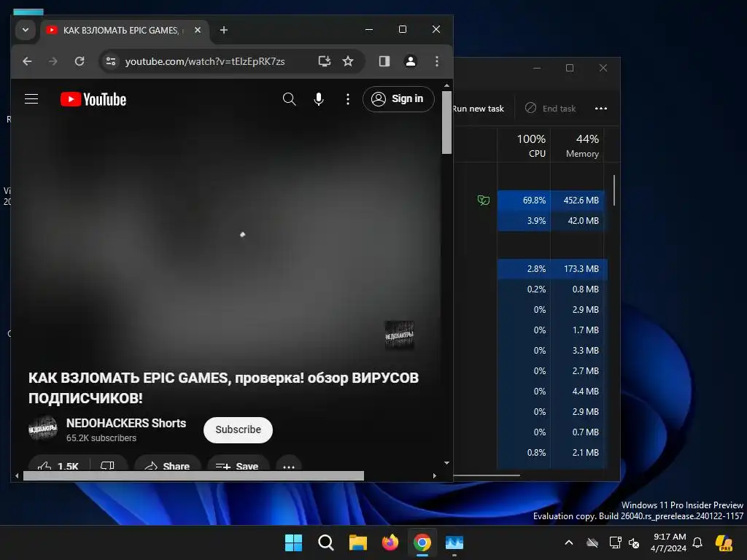The image size is (747, 560).
Task: Share the video
Action: tap(167, 464)
